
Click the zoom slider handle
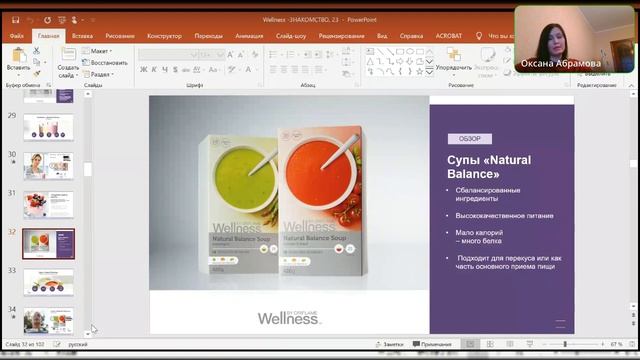(x=565, y=344)
